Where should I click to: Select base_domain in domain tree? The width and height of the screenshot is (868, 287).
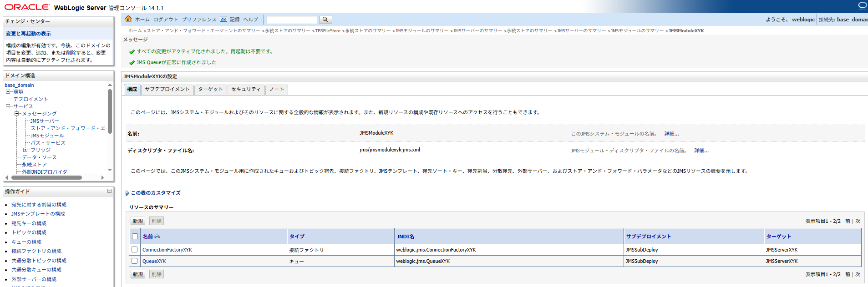[x=19, y=85]
